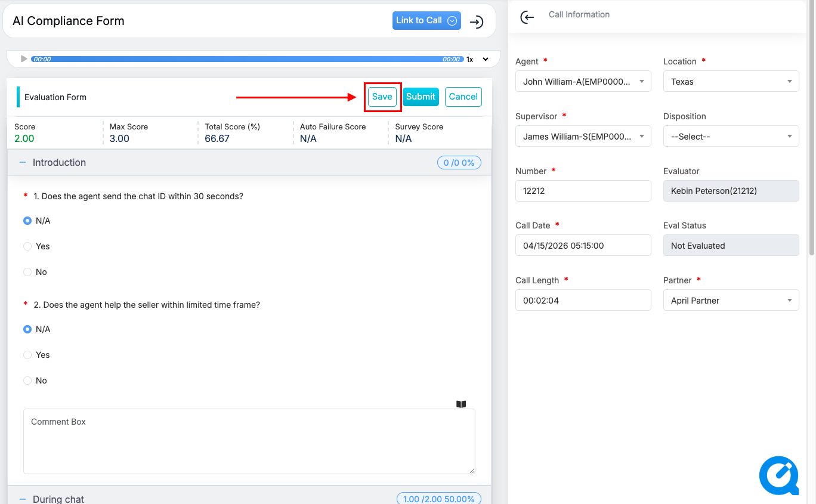Click the exit arrow icon beside Link to Call

476,22
